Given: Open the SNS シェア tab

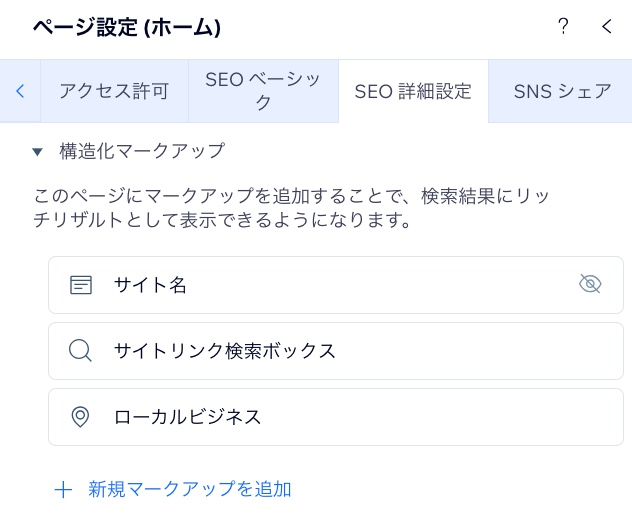Looking at the screenshot, I should pyautogui.click(x=560, y=91).
